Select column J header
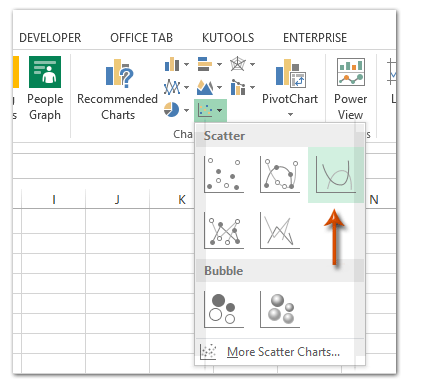 (117, 199)
